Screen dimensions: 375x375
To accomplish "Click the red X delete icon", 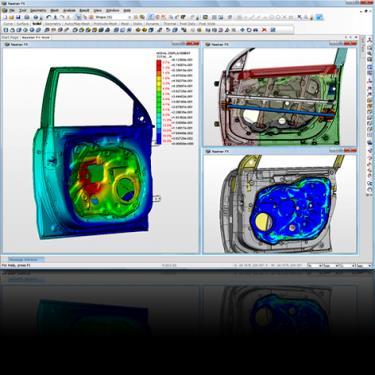I will tap(264, 30).
